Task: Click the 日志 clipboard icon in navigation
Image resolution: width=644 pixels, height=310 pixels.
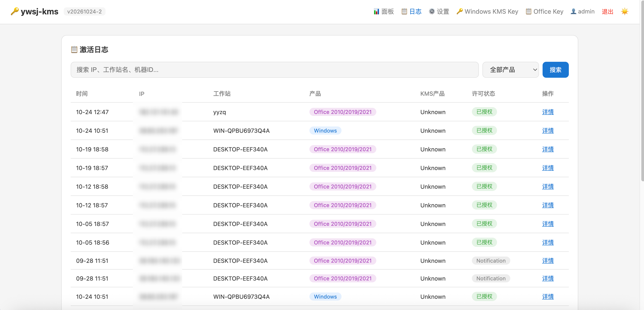Action: [404, 11]
